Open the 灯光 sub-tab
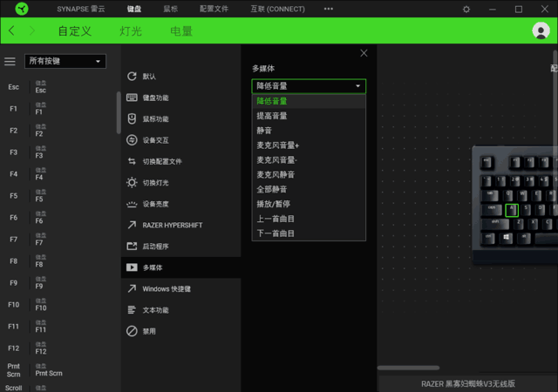This screenshot has height=392, width=558. (x=131, y=31)
